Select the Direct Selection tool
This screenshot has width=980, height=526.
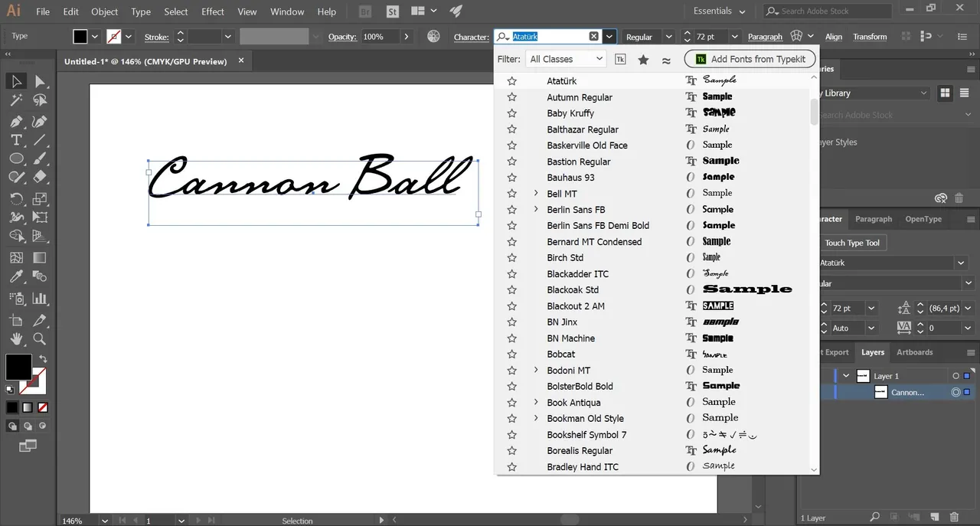(x=40, y=81)
